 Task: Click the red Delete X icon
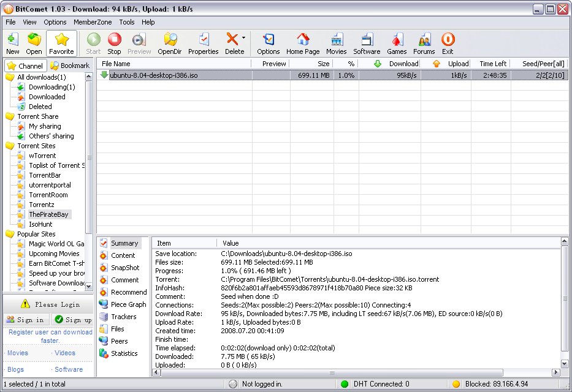(x=232, y=39)
